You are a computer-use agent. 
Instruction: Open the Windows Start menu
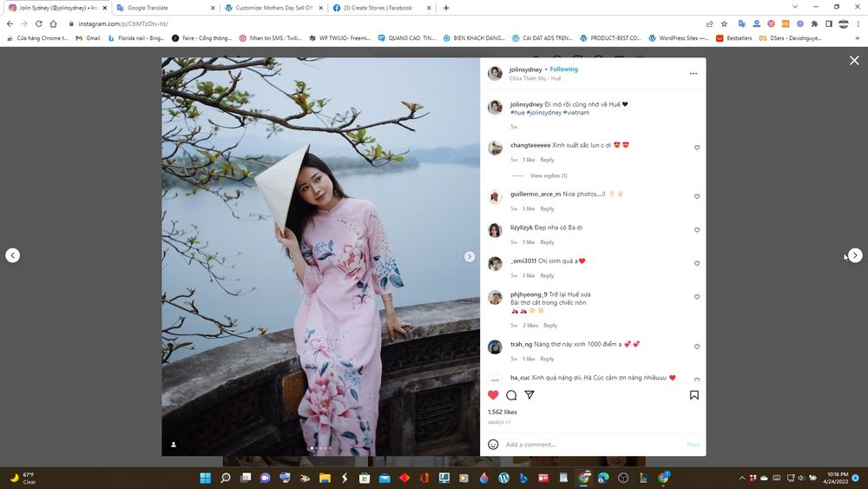[x=206, y=478]
